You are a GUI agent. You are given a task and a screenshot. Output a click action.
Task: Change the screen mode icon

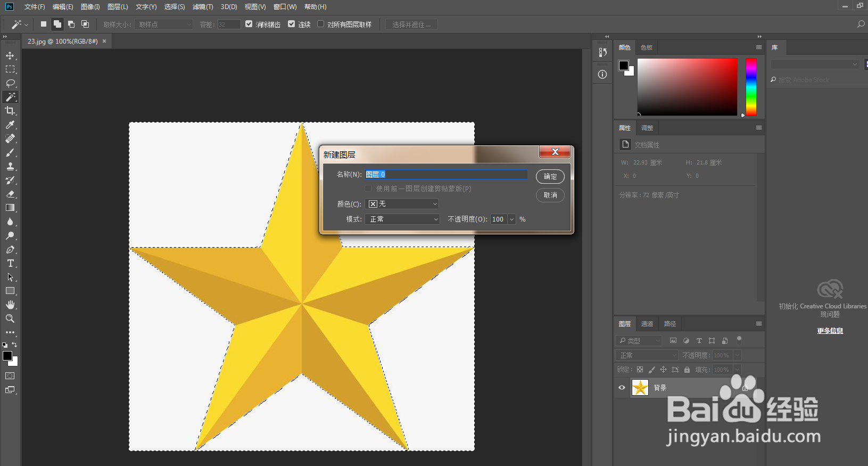point(10,390)
